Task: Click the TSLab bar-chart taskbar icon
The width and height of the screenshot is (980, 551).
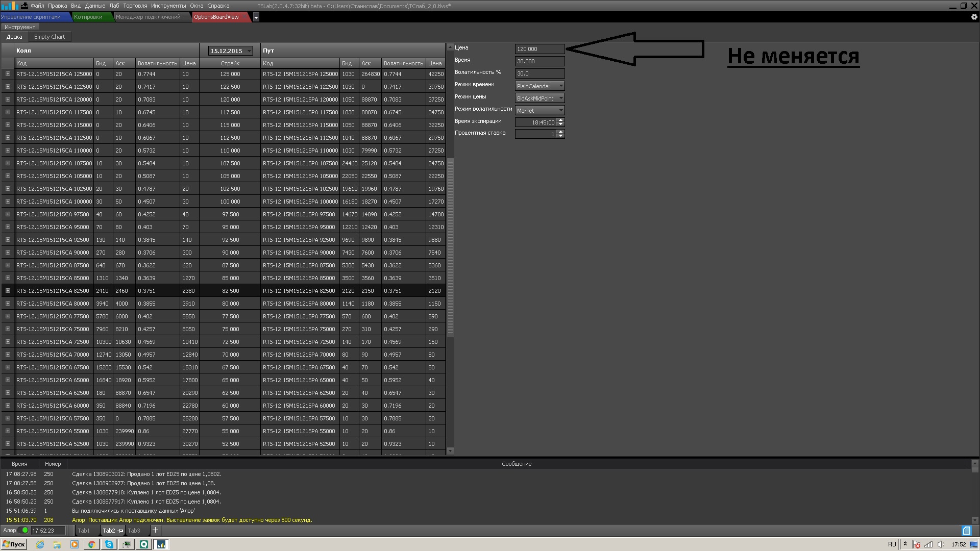Action: (161, 544)
